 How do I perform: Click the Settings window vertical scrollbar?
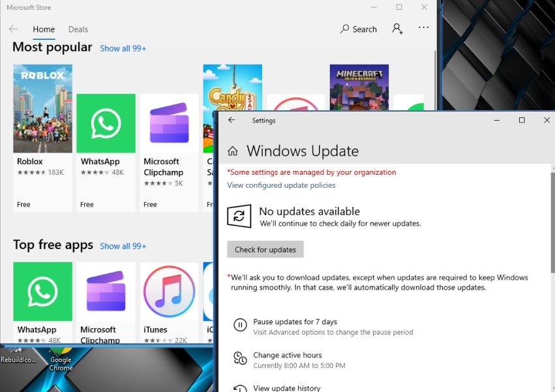pyautogui.click(x=553, y=223)
